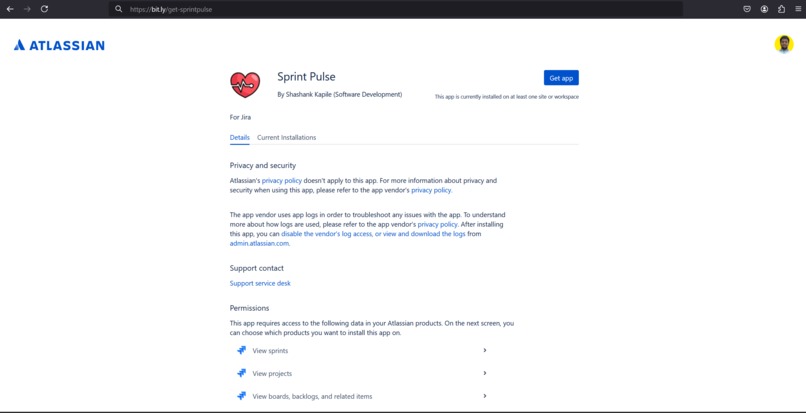Click View boards, backlogs, and related items label
Image resolution: width=806 pixels, height=413 pixels.
pyautogui.click(x=312, y=396)
